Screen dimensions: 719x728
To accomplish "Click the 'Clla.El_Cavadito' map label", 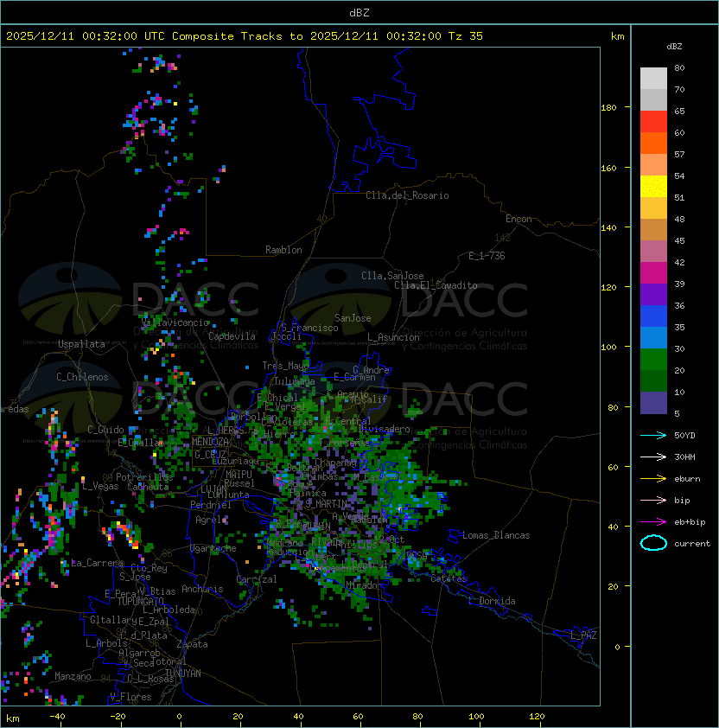I will [x=436, y=285].
